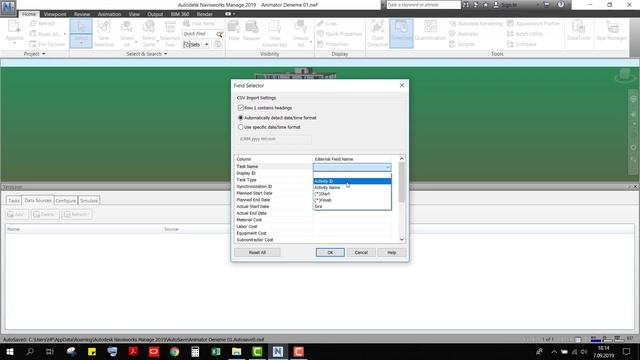Viewport: 640px width, 360px height.
Task: Click the DataTools icon
Action: (578, 27)
